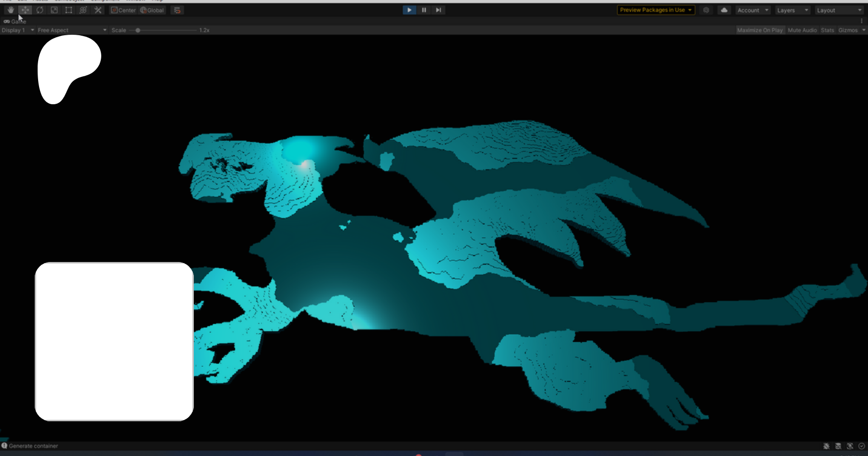The image size is (868, 456).
Task: Switch to the Game tab
Action: pos(15,21)
